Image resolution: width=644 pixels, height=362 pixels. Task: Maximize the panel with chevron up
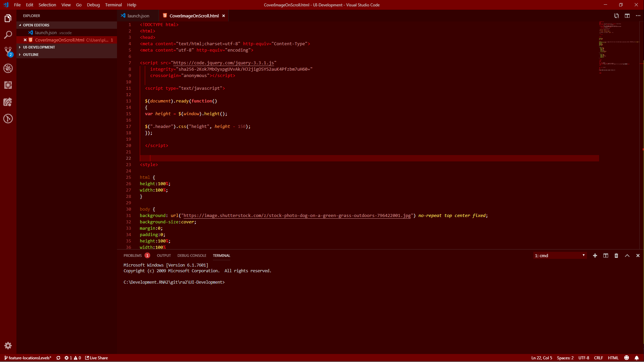point(627,256)
